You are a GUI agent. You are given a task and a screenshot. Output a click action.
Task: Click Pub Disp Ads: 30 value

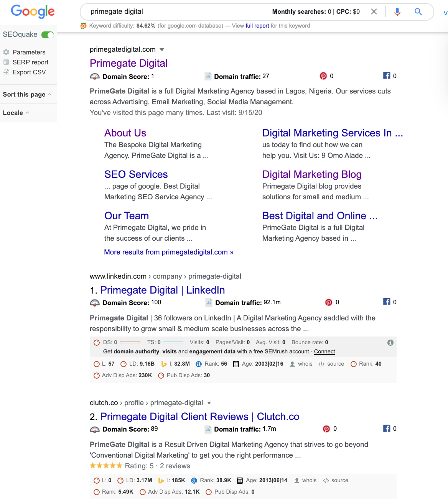coord(188,376)
